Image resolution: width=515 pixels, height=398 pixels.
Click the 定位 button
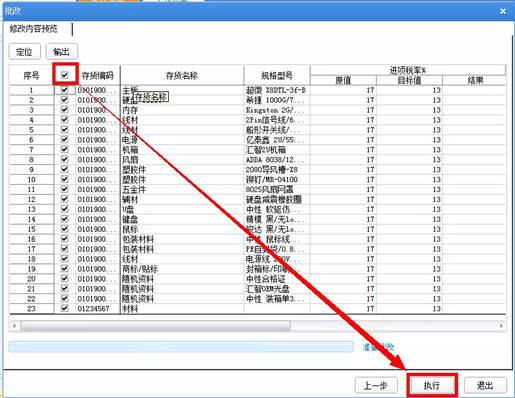[x=24, y=52]
